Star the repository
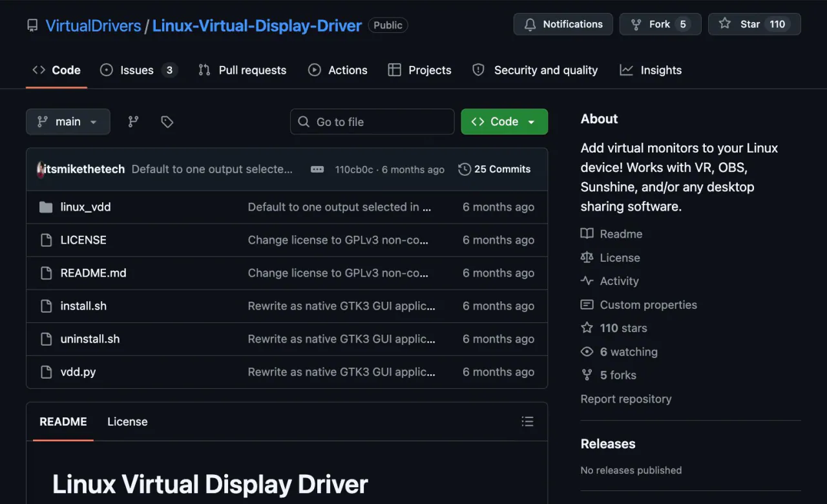Viewport: 827px width, 504px height. (x=754, y=24)
